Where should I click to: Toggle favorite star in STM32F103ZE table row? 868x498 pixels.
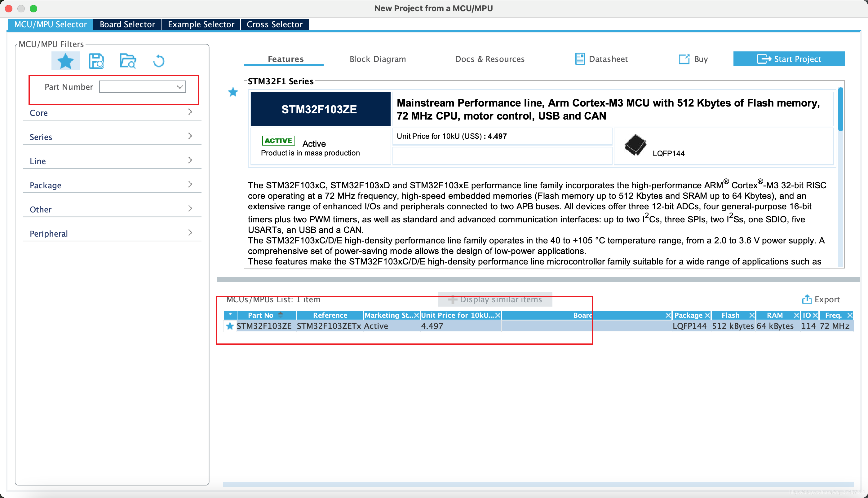point(230,326)
